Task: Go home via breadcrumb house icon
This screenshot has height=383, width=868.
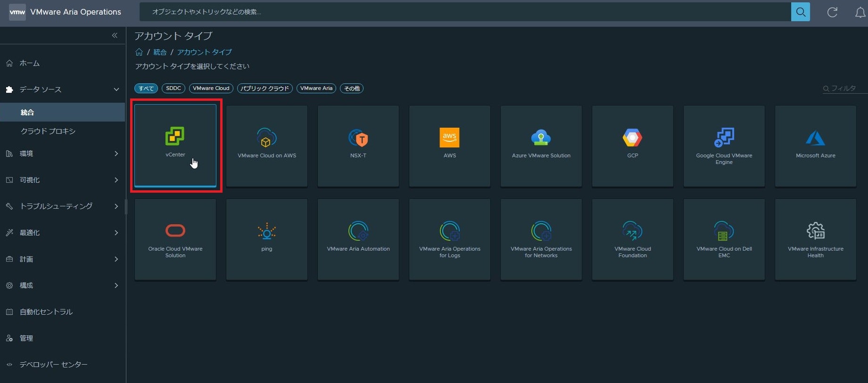Action: point(139,52)
